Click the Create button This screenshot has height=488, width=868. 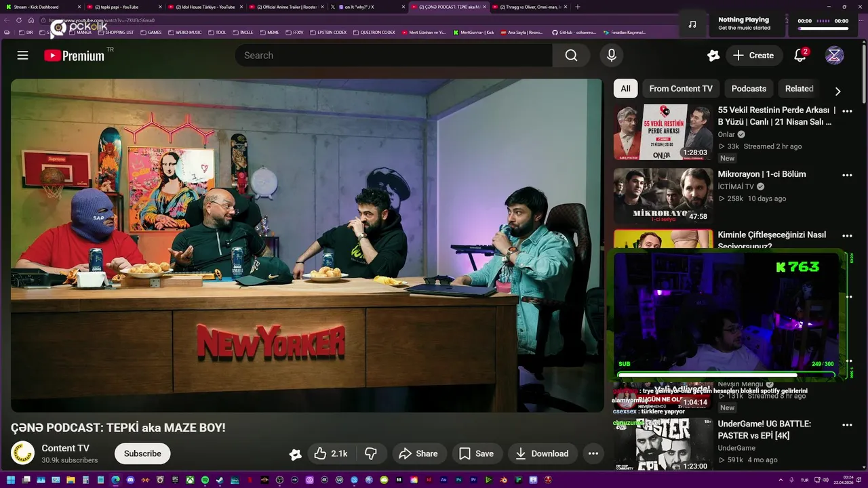(x=753, y=56)
